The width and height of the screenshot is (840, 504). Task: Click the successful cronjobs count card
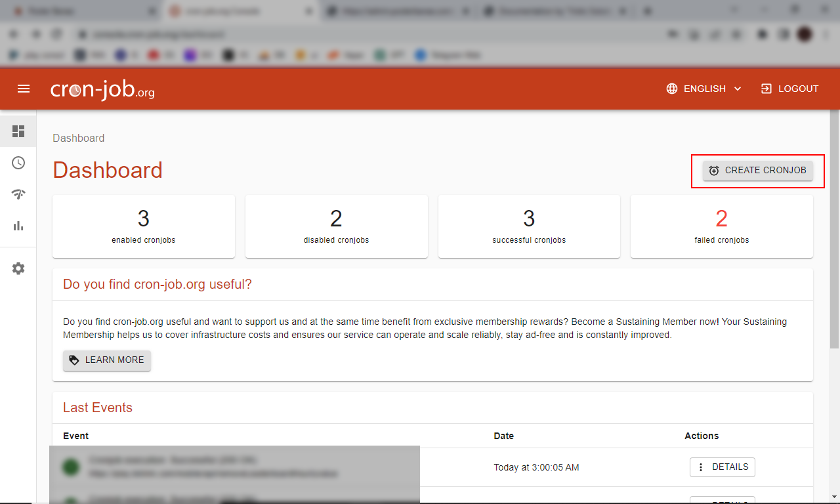click(529, 226)
